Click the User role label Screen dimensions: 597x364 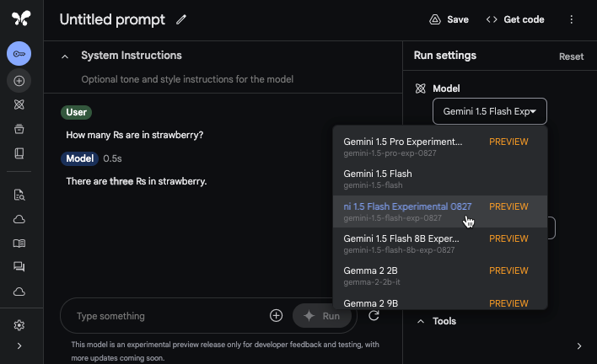click(76, 112)
